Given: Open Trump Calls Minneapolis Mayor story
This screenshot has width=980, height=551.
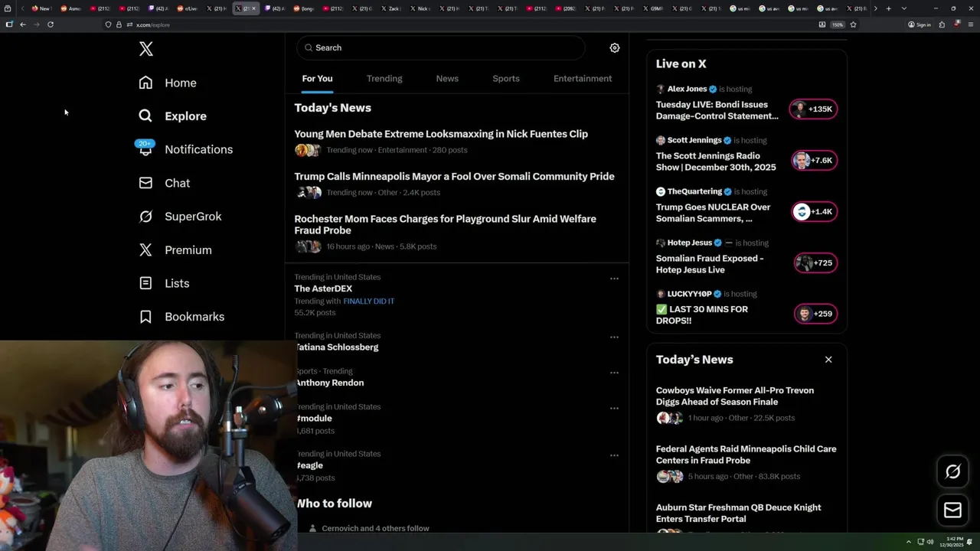Looking at the screenshot, I should pos(454,176).
